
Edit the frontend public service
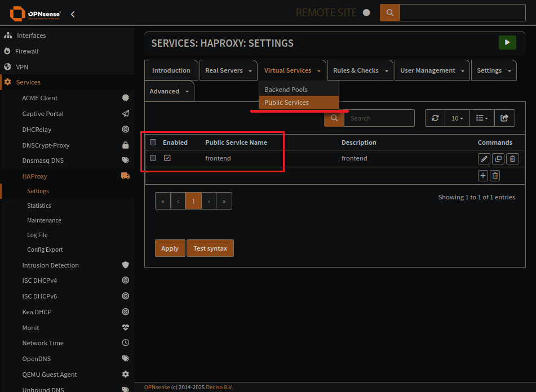(484, 159)
